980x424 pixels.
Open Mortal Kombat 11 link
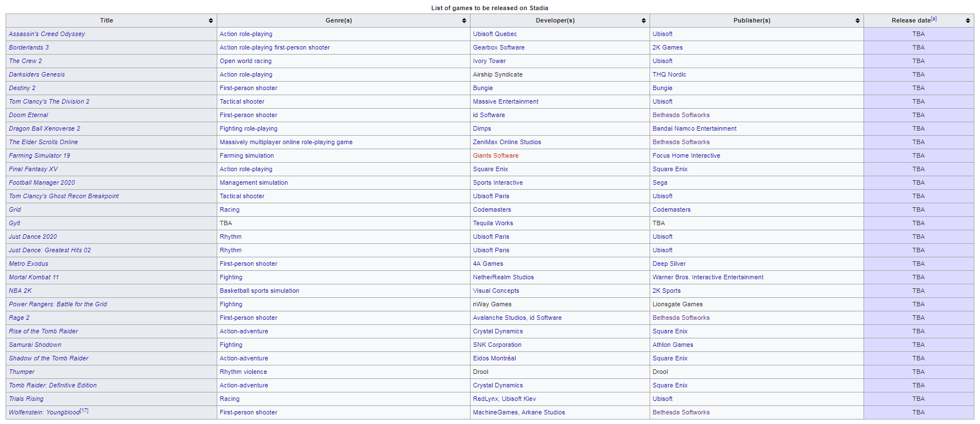[x=34, y=277]
